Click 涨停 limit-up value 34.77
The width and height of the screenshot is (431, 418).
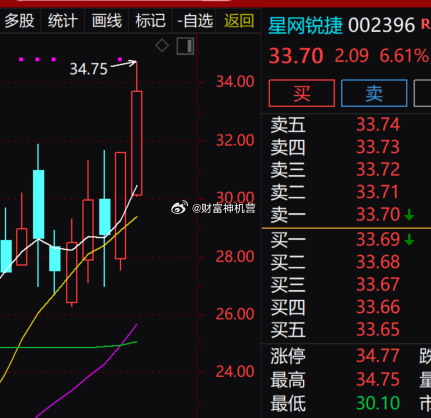click(x=378, y=356)
